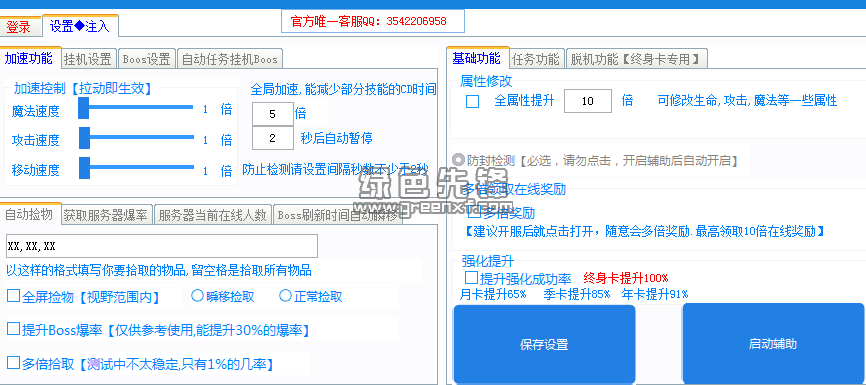
Task: Click the 以这样的格式填写你要拾取的物品 hint text
Action: point(159,270)
